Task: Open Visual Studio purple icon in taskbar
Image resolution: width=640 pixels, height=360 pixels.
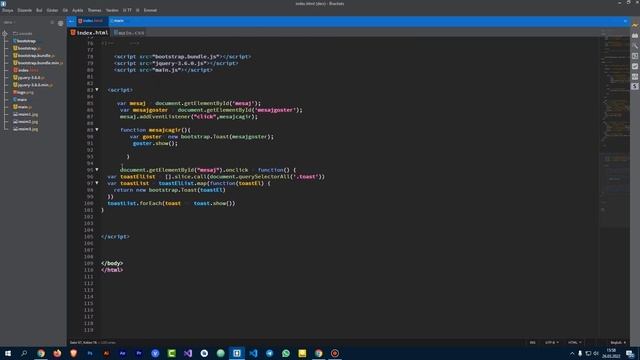Action: pyautogui.click(x=188, y=353)
